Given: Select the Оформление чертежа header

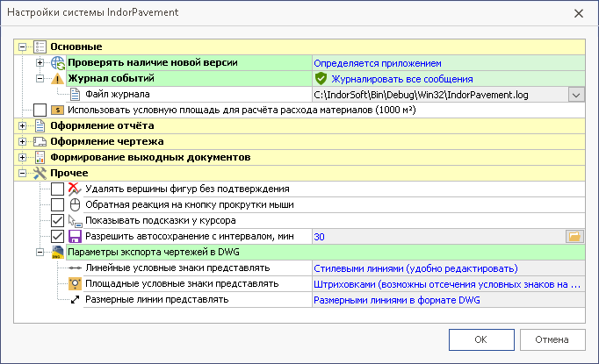Looking at the screenshot, I should (x=299, y=141).
